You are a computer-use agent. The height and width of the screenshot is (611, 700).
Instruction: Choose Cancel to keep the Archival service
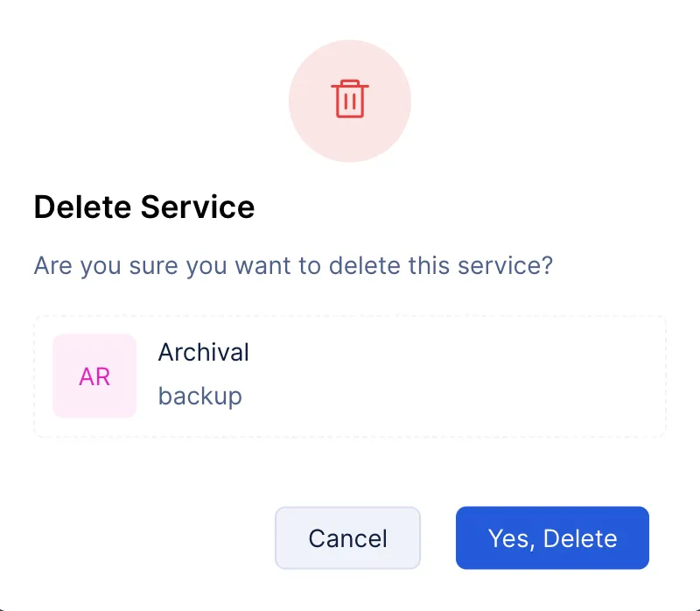coord(347,537)
